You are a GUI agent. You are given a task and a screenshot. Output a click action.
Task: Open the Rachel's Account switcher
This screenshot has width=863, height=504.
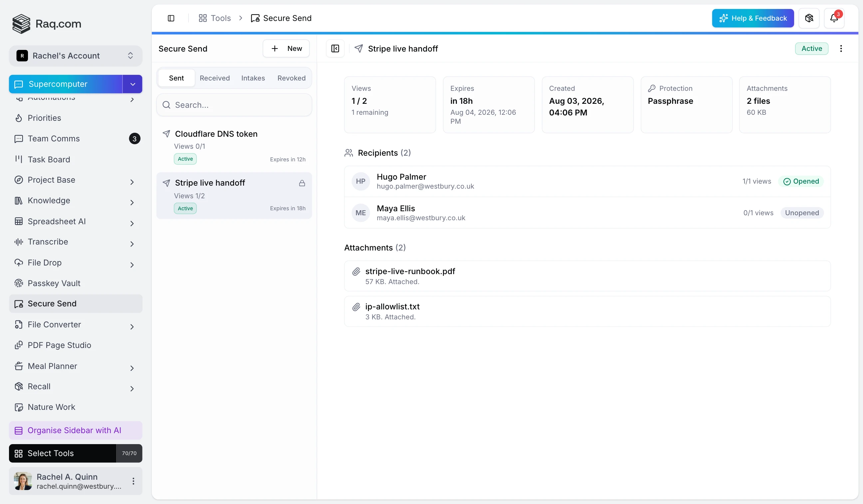[x=75, y=56]
